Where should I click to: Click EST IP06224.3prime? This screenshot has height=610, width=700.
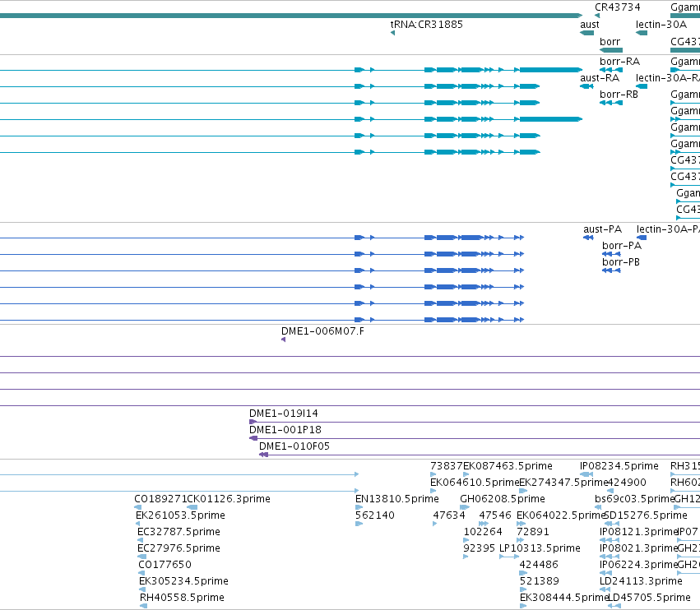click(639, 565)
